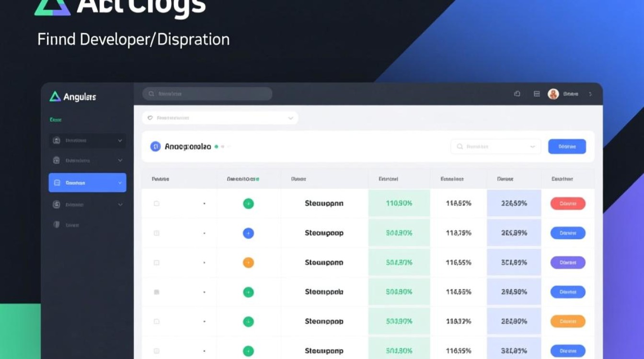
Task: Open the bottom-most sidebar menu entry
Action: pos(72,224)
